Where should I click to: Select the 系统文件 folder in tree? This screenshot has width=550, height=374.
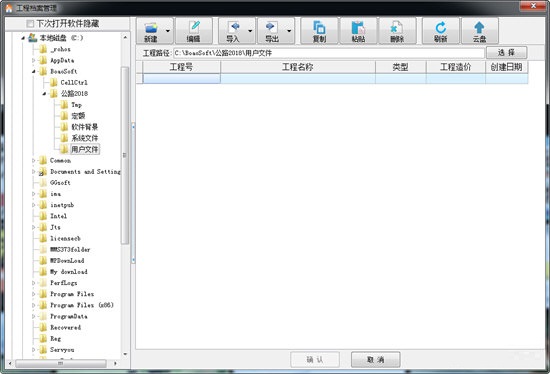85,138
